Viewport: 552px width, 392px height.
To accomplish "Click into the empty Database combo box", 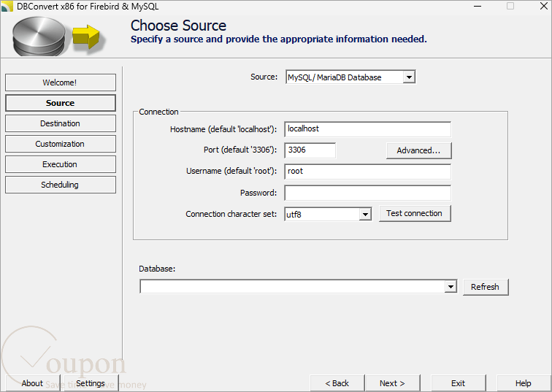I will (x=298, y=287).
